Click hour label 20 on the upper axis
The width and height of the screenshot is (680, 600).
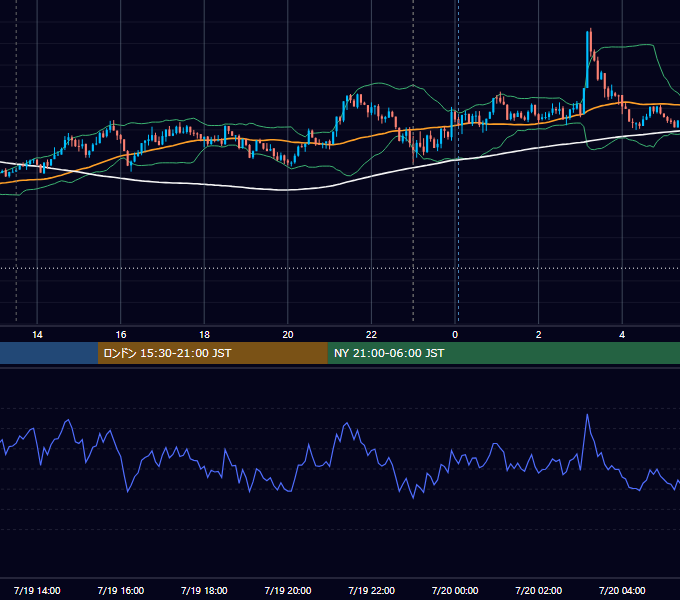click(x=288, y=335)
